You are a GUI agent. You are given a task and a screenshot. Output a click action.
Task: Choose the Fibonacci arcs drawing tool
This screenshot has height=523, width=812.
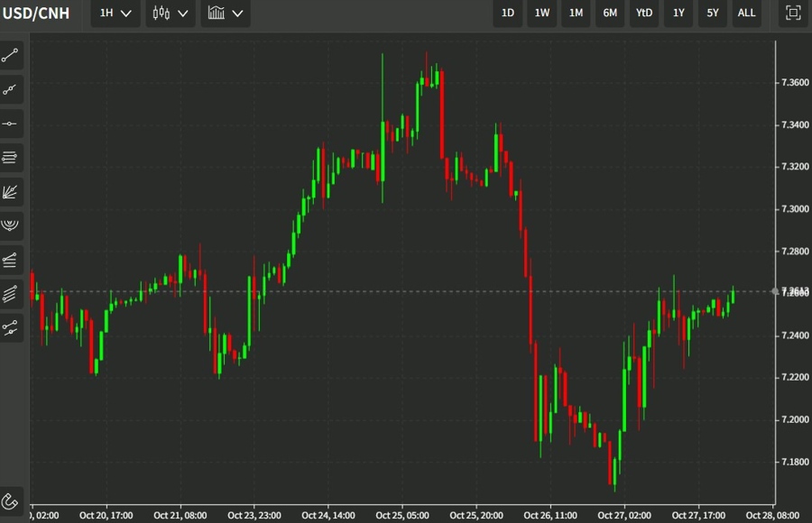click(x=11, y=225)
